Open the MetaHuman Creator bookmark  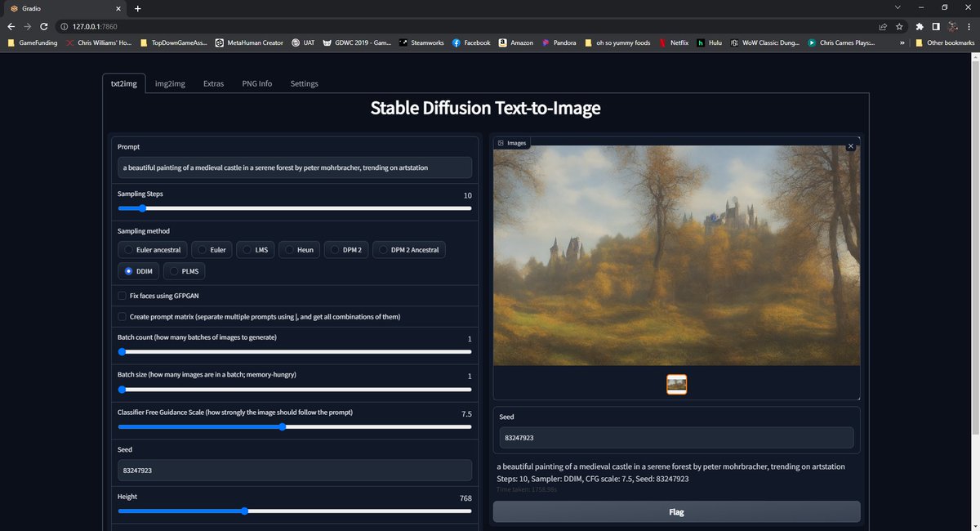tap(250, 42)
